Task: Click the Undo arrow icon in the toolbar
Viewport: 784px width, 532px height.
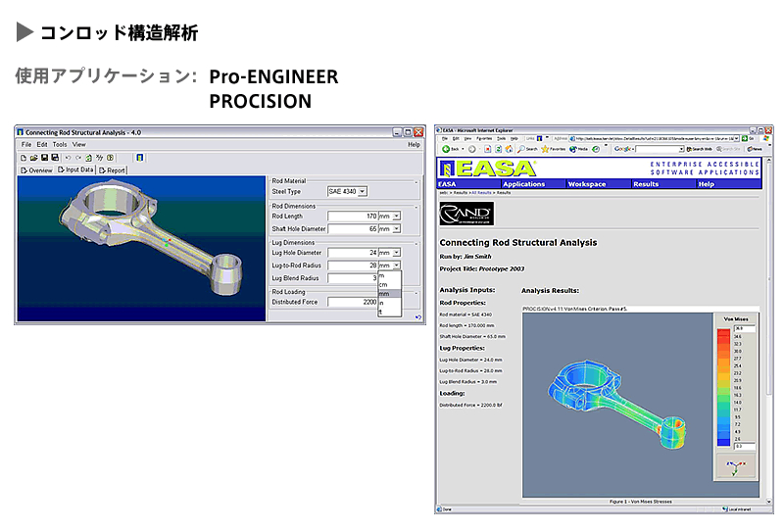Action: [x=68, y=158]
